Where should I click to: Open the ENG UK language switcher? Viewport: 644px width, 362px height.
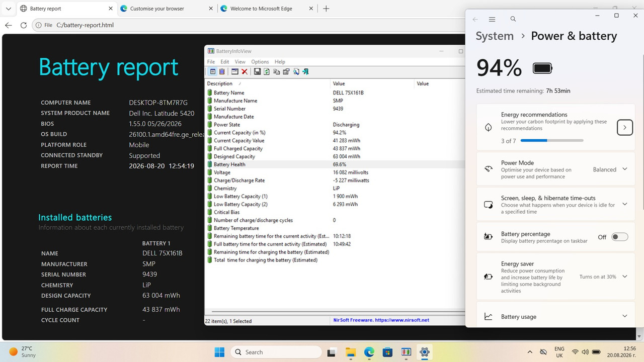coord(559,352)
